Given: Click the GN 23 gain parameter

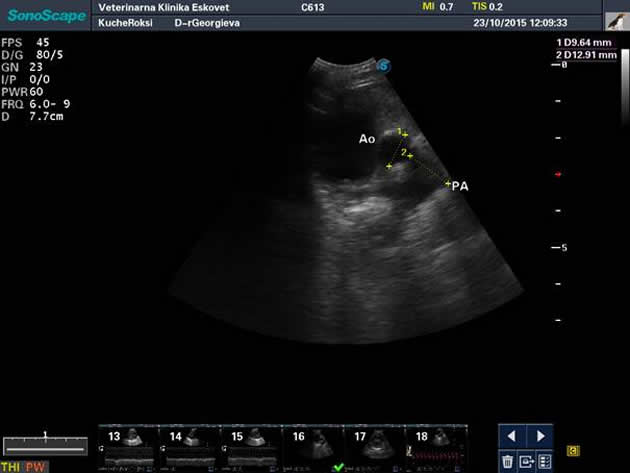Looking at the screenshot, I should click(22, 67).
